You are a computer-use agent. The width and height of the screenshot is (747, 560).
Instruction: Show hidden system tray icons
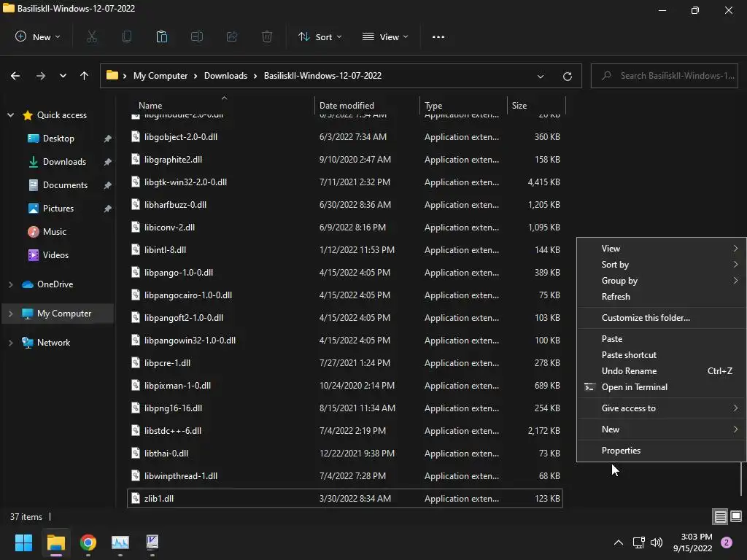(x=619, y=542)
